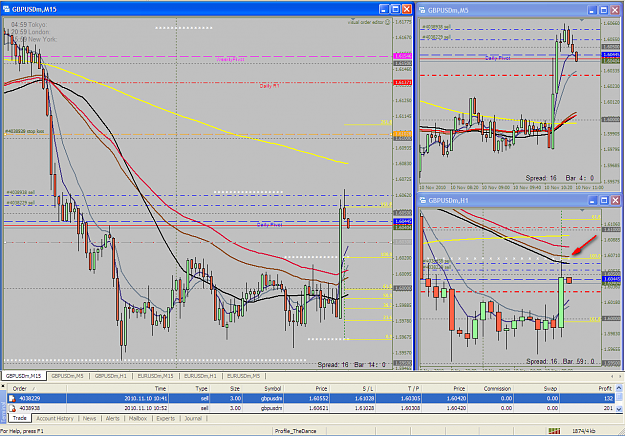Click the Daily Pivot label in M5 chart
The image size is (625, 436).
point(497,58)
